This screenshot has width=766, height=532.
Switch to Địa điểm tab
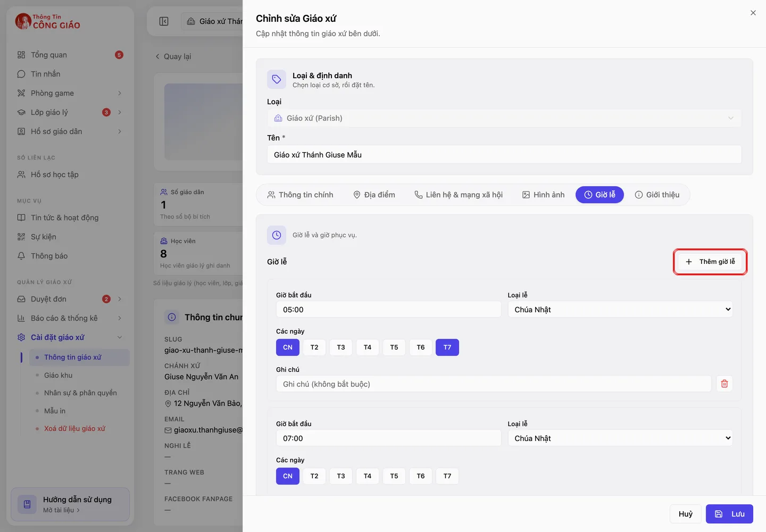374,195
